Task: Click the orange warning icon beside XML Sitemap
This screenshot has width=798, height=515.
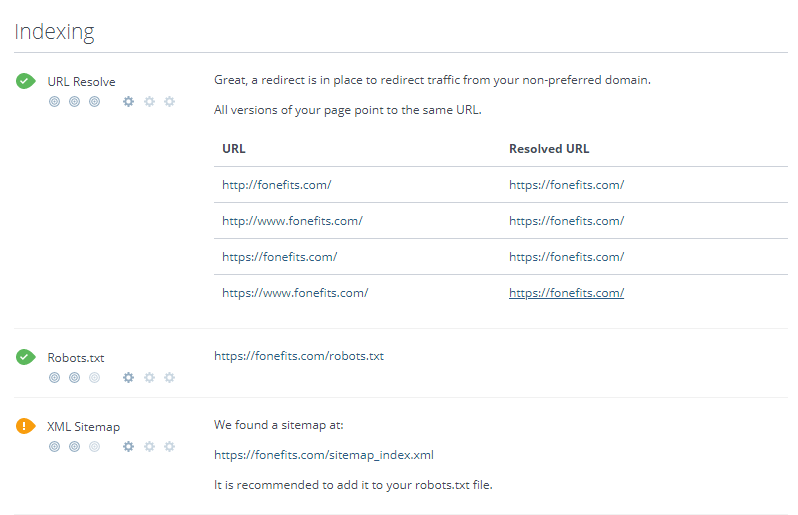Action: (25, 426)
